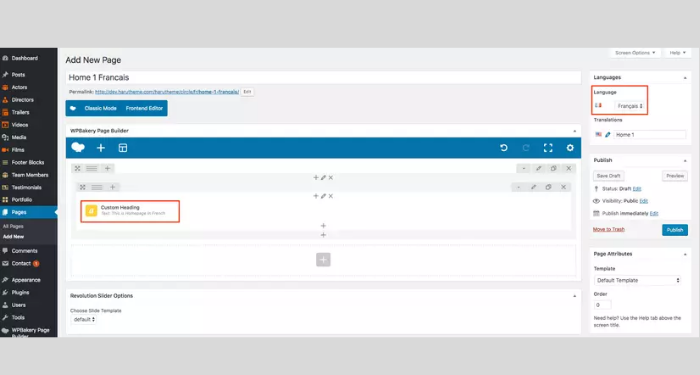Click outer row's move handle icon
Image resolution: width=700 pixels, height=375 pixels.
[77, 168]
